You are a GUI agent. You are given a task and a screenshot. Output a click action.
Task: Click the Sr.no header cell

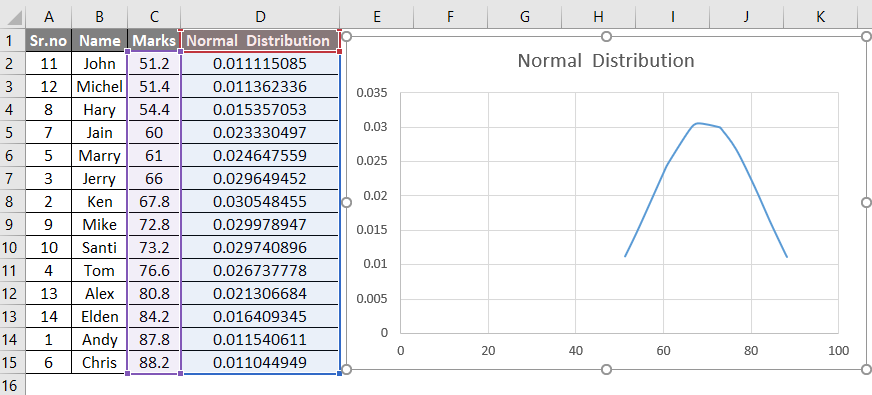49,41
